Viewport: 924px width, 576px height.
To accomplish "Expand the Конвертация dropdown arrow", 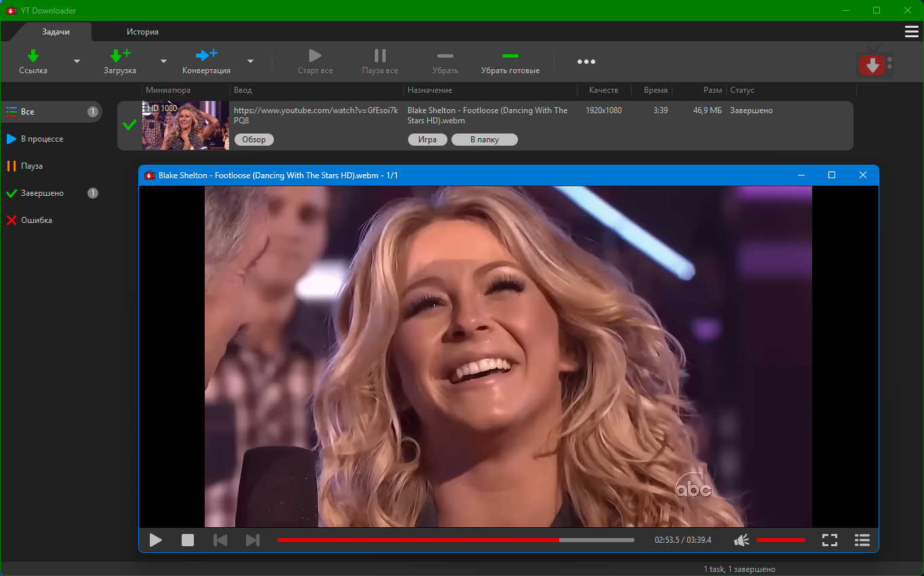I will [x=250, y=62].
